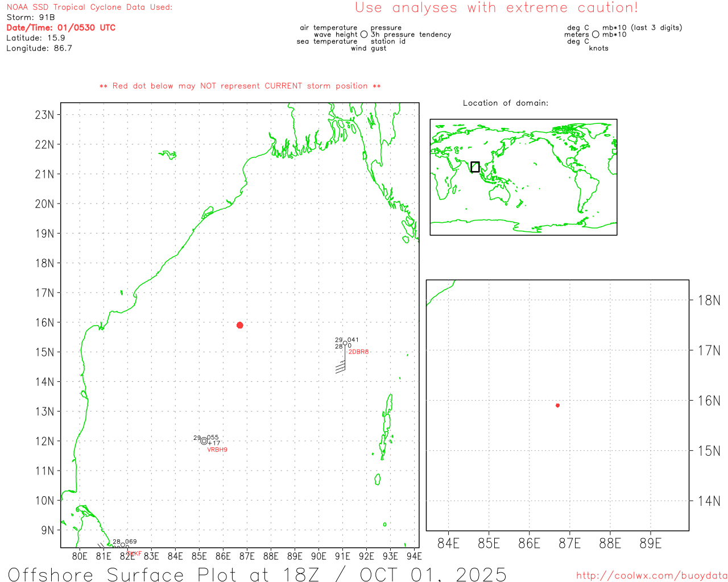Click the world locator map thumbnail
Image resolution: width=728 pixels, height=582 pixels.
coord(523,177)
